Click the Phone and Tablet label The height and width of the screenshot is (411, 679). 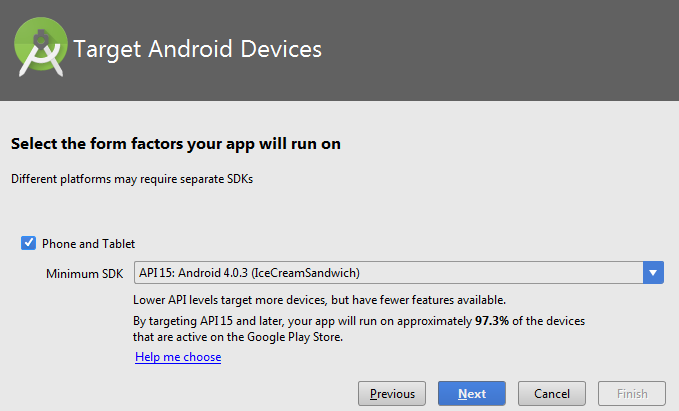(x=88, y=243)
